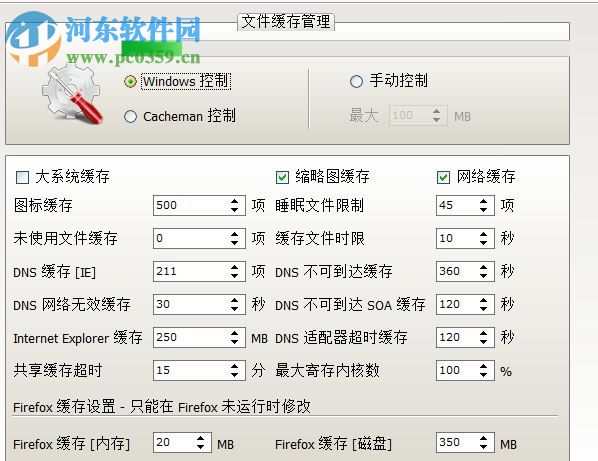Click the 最大寄存内核数 field showing 100

465,370
